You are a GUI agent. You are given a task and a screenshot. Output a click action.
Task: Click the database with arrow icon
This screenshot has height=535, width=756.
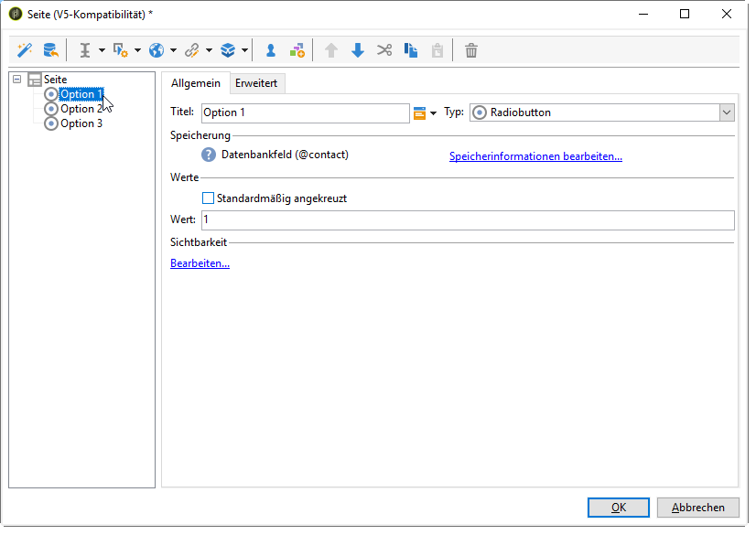pyautogui.click(x=50, y=50)
